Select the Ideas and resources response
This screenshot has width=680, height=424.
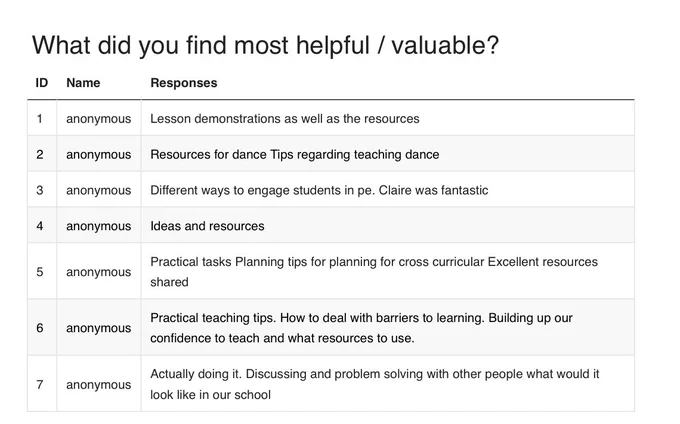[x=207, y=226]
